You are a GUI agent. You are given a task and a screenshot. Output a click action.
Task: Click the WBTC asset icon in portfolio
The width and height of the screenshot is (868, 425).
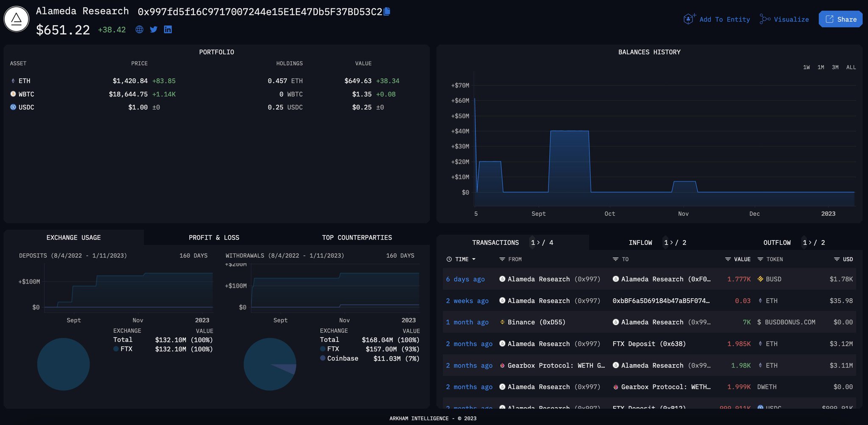coord(13,94)
